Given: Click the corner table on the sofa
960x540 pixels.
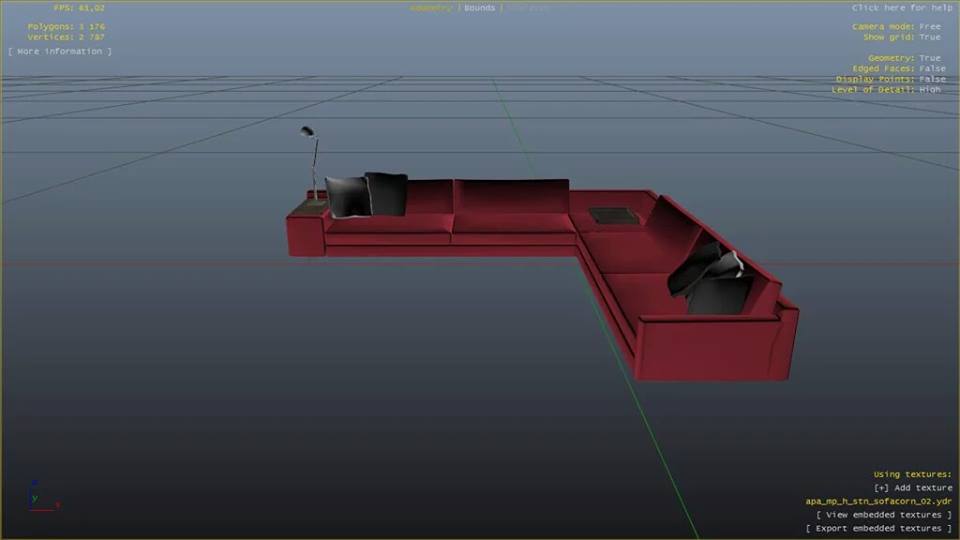Looking at the screenshot, I should tap(613, 215).
